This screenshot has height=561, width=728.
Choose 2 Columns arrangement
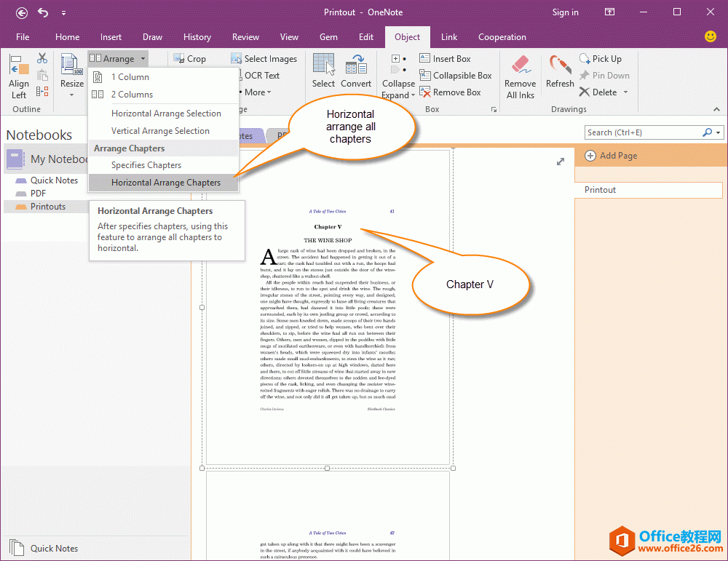click(163, 94)
